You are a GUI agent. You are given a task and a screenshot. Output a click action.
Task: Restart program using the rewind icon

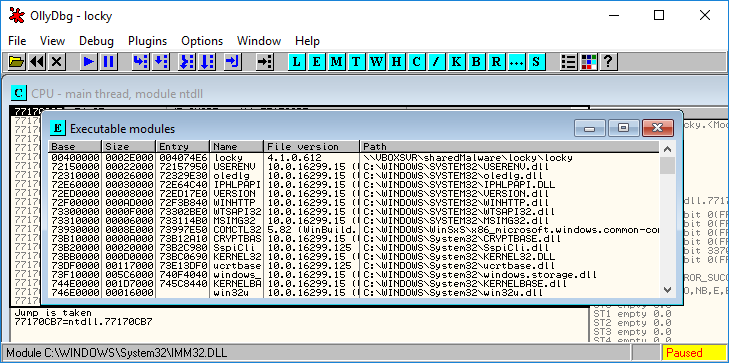coord(37,61)
